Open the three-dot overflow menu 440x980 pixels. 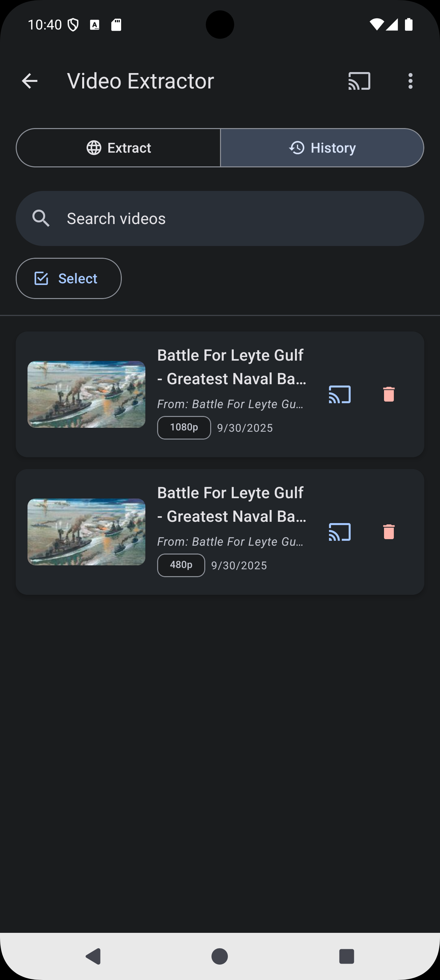tap(410, 81)
